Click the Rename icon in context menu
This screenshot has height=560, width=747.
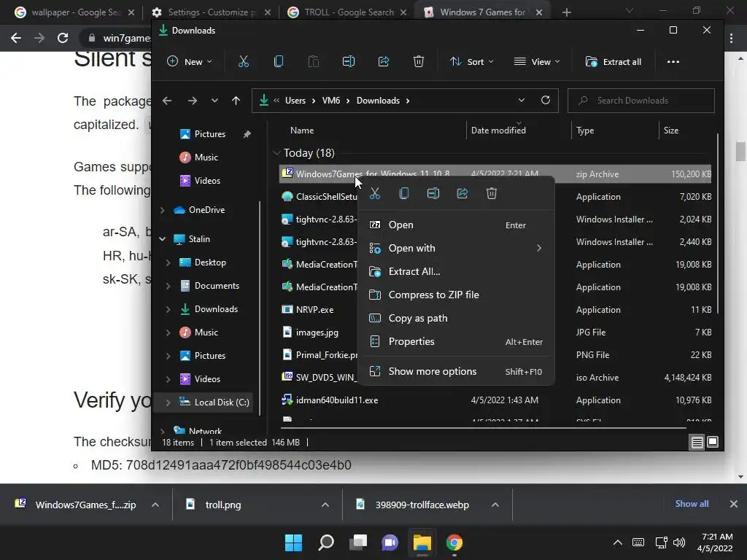433,193
